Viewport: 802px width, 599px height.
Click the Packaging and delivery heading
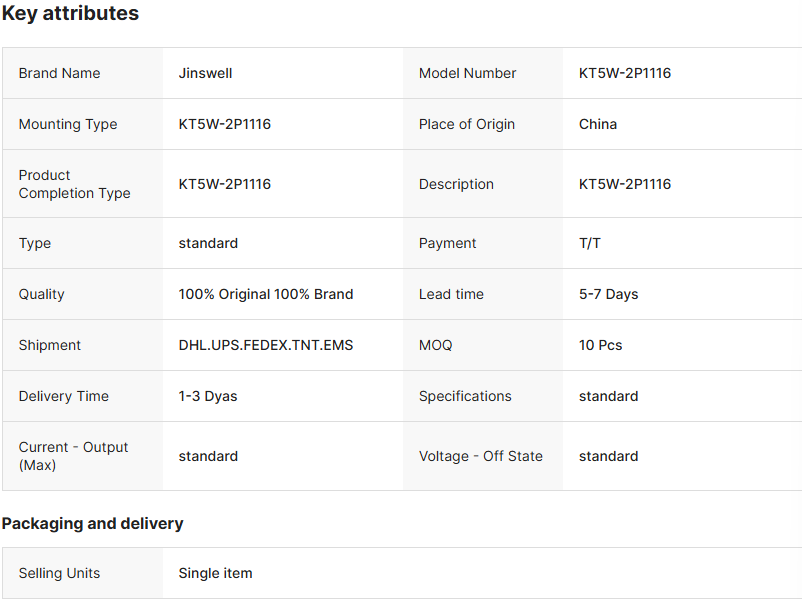(92, 523)
